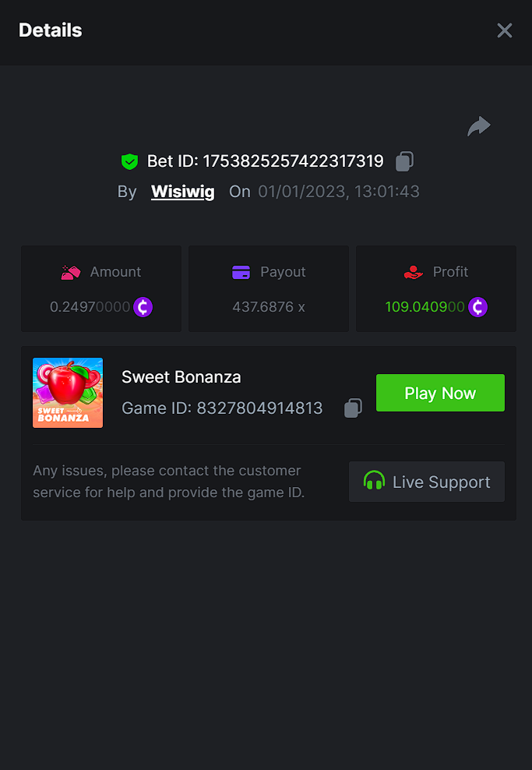Click the bet date and time
The width and height of the screenshot is (532, 770).
[339, 192]
